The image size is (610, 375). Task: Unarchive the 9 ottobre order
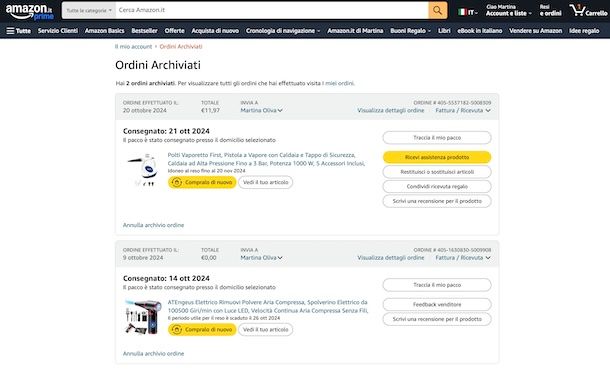click(x=153, y=354)
